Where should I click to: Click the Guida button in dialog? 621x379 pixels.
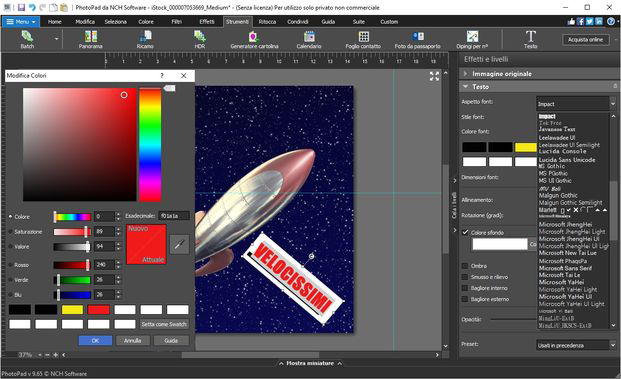(x=171, y=341)
